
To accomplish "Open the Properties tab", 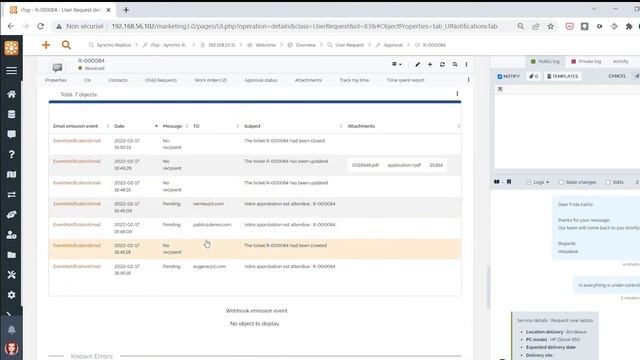I will tap(56, 80).
